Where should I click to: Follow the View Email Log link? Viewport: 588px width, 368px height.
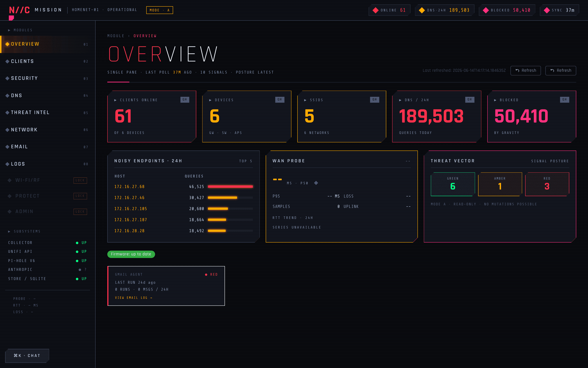click(134, 298)
